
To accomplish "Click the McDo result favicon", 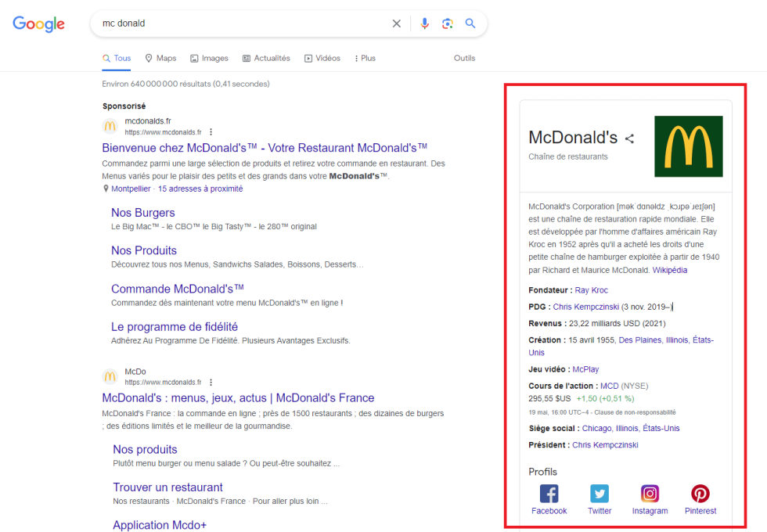I will tap(110, 376).
